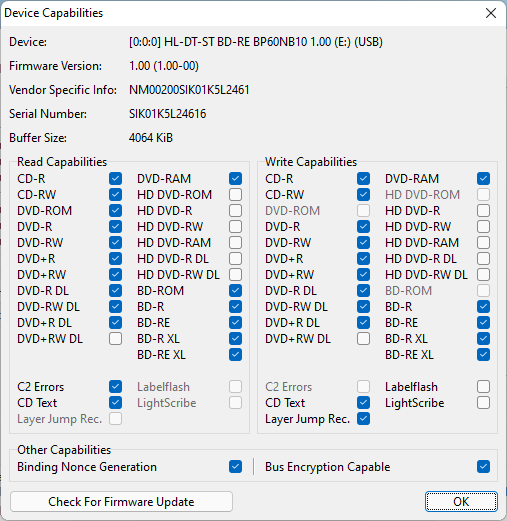Toggle the Write DVD+RW DL checkbox
This screenshot has height=521, width=507.
[363, 338]
